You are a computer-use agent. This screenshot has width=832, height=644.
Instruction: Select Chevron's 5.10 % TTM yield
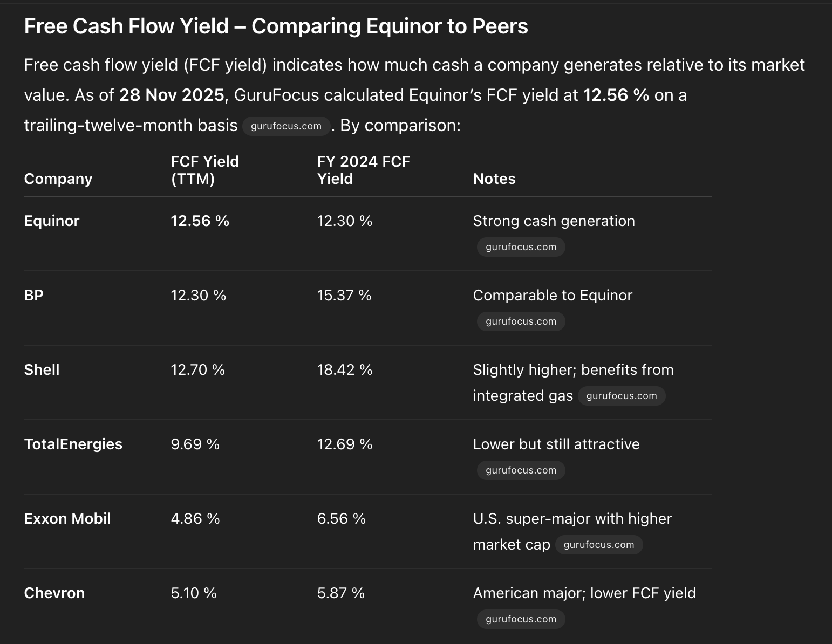click(194, 593)
